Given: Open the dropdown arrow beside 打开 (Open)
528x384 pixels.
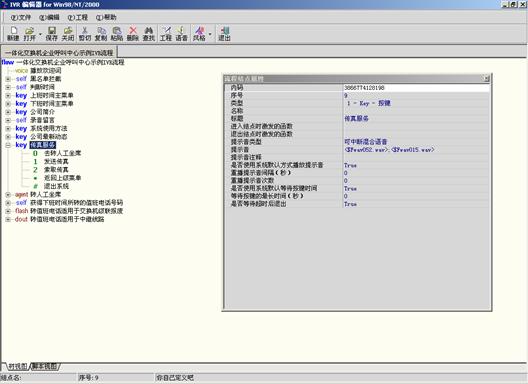Looking at the screenshot, I should [40, 34].
